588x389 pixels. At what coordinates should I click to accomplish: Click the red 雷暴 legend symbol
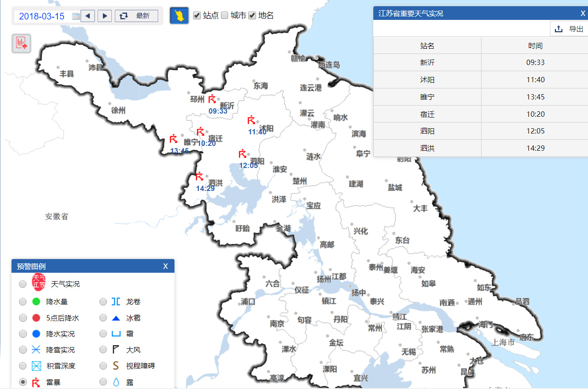36,382
